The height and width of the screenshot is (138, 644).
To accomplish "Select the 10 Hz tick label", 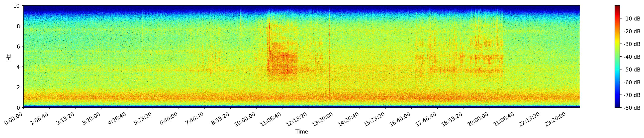I will click(16, 6).
